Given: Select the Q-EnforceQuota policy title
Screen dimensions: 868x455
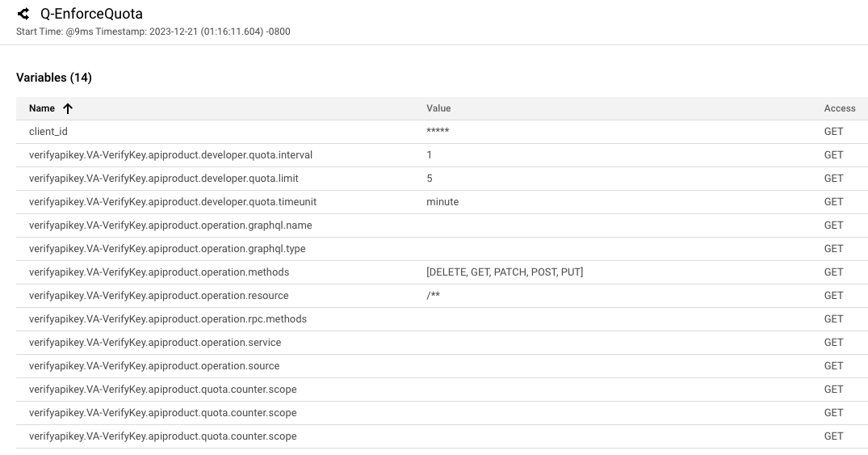Looking at the screenshot, I should point(91,14).
